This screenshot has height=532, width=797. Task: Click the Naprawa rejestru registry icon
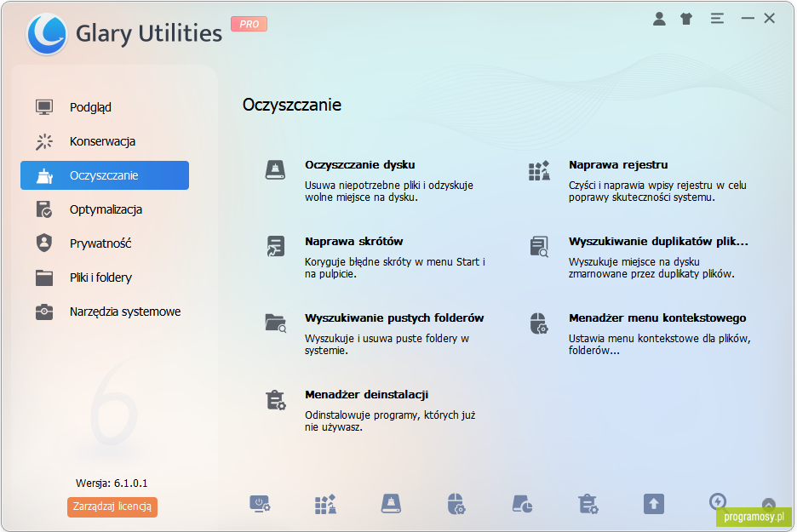pos(539,171)
